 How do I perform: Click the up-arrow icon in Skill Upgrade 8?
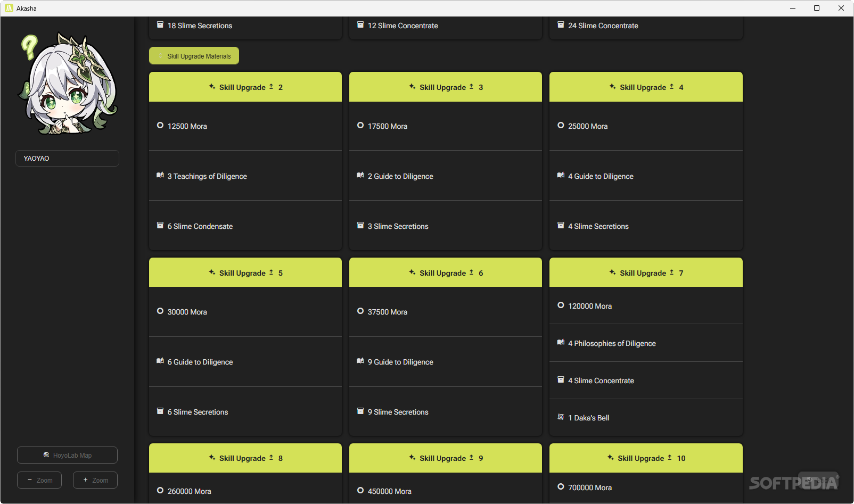[x=271, y=457]
